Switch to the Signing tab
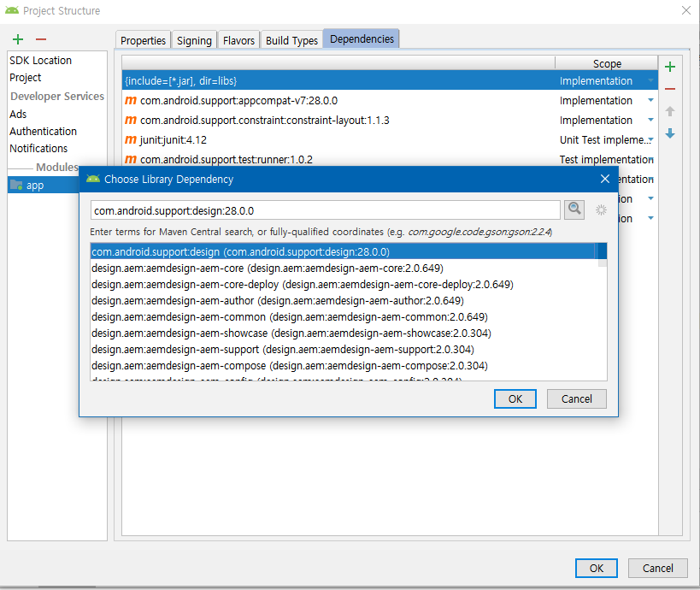Image resolution: width=700 pixels, height=590 pixels. coord(194,40)
